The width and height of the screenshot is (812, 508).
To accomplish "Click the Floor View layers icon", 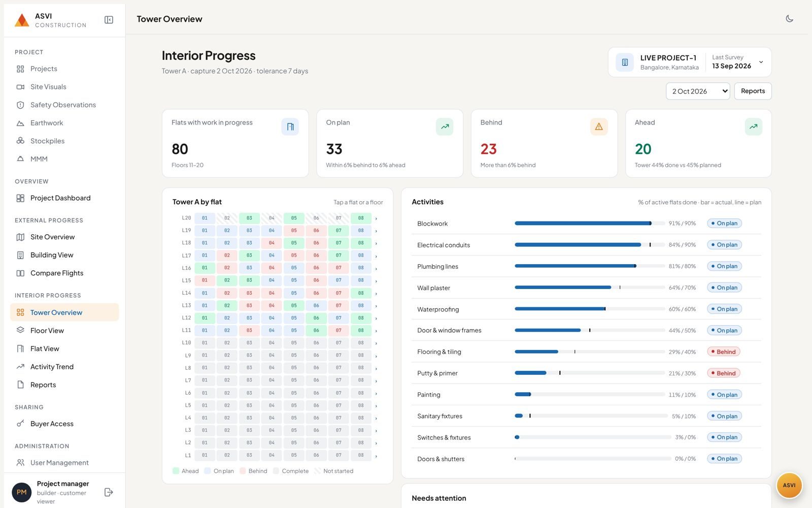I will coord(20,331).
